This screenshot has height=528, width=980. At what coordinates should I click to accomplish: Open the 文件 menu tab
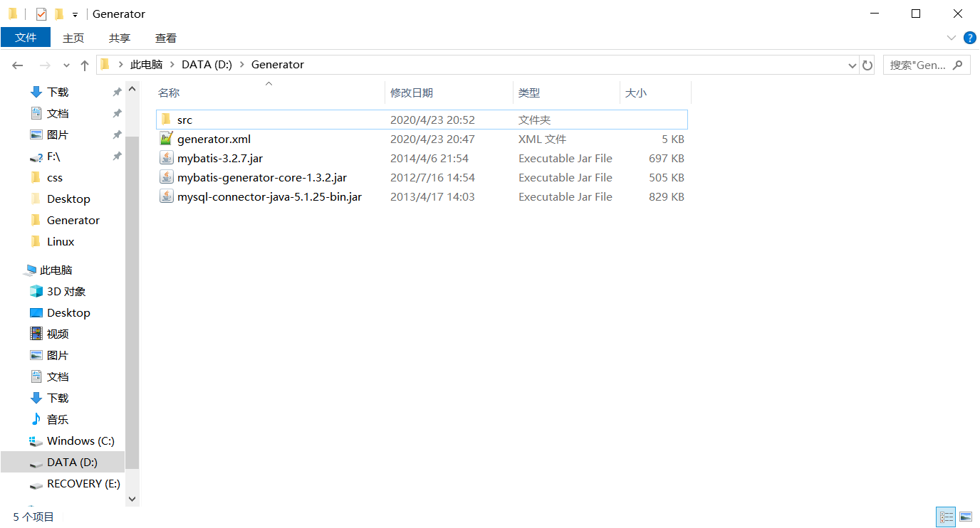[26, 38]
